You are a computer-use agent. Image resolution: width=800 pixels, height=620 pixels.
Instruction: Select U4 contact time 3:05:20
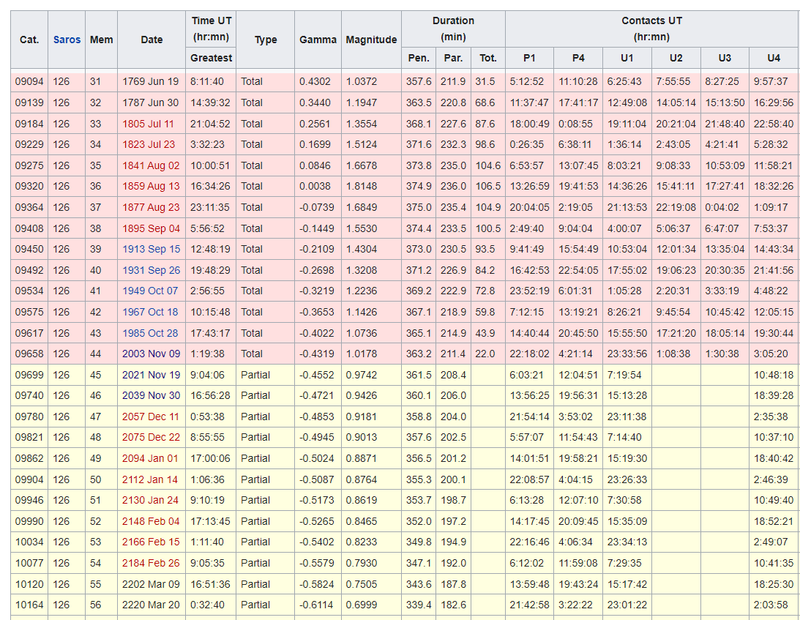[x=774, y=354]
